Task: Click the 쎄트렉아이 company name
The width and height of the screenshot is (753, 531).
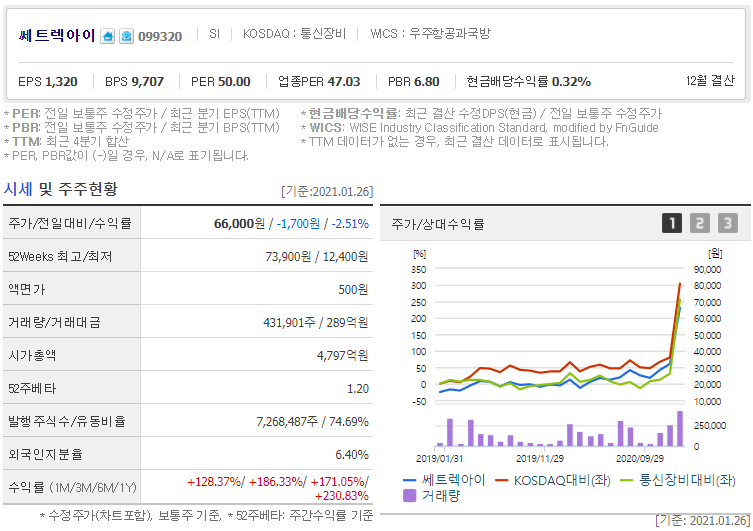Action: (x=57, y=36)
